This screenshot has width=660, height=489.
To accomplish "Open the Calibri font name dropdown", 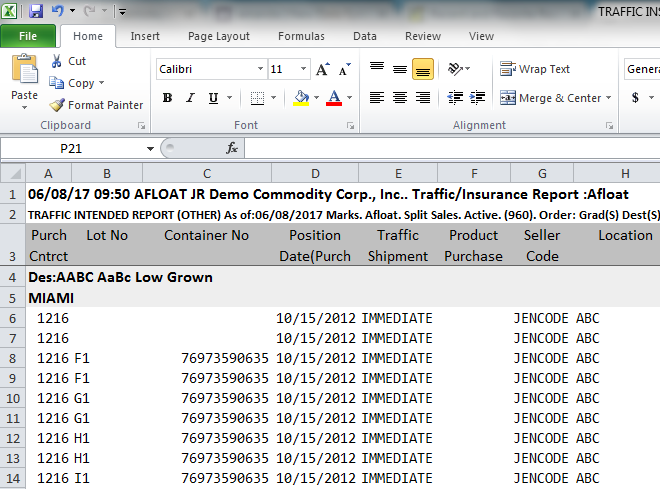I will 260,69.
